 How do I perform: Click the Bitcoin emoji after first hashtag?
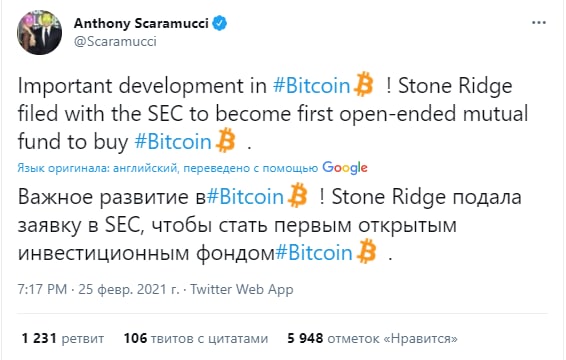(x=363, y=84)
